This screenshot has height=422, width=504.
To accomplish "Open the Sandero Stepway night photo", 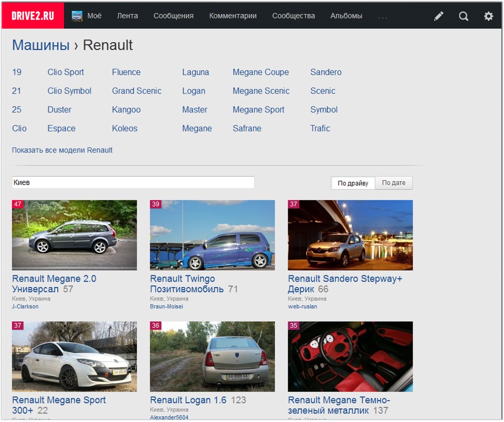I will point(350,235).
